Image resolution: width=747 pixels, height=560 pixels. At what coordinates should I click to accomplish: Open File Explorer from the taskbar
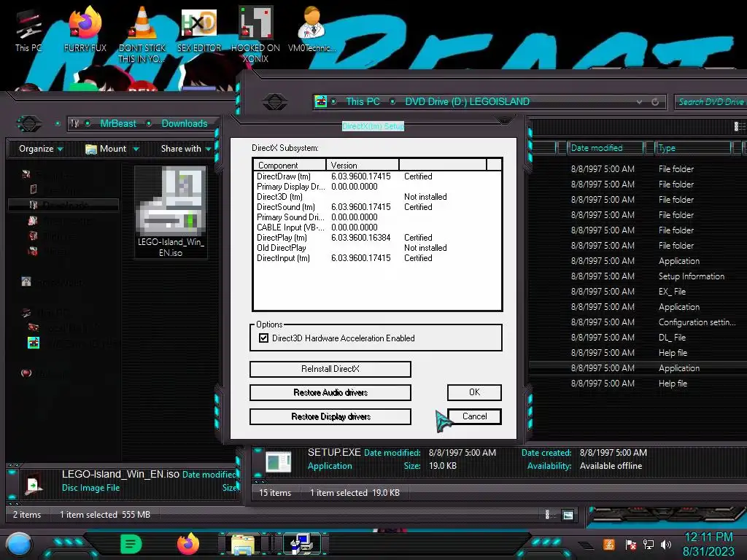(x=244, y=545)
